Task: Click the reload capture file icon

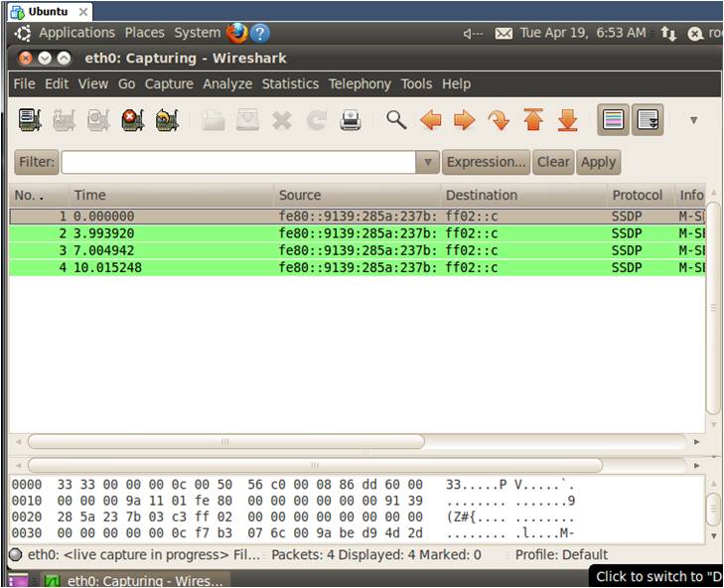Action: coord(316,120)
